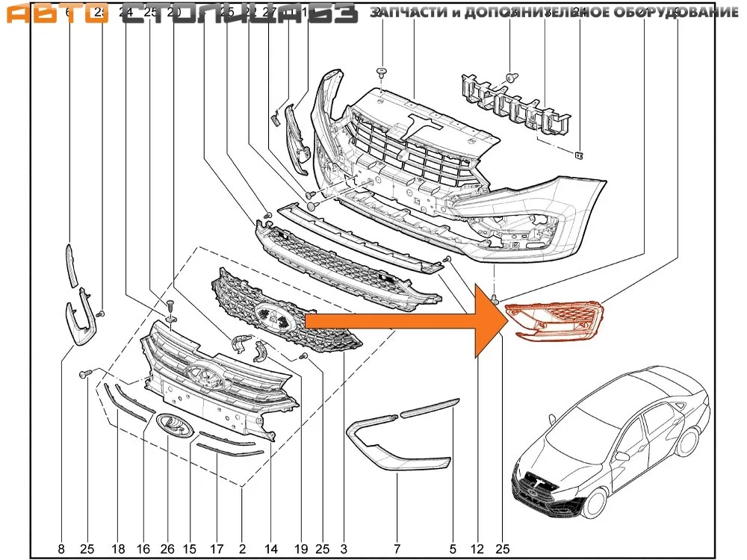The image size is (747, 560).
Task: Select part number 18 label
Action: coord(117,549)
